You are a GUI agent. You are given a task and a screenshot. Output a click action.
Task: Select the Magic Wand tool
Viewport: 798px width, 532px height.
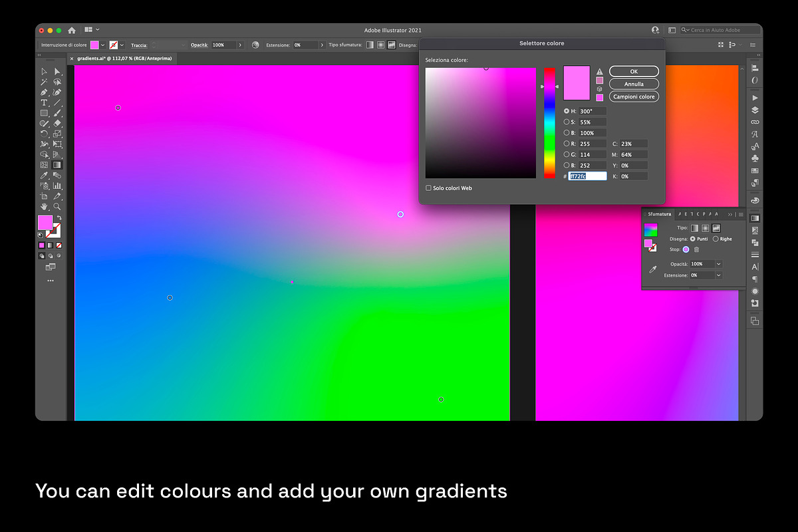coord(44,82)
